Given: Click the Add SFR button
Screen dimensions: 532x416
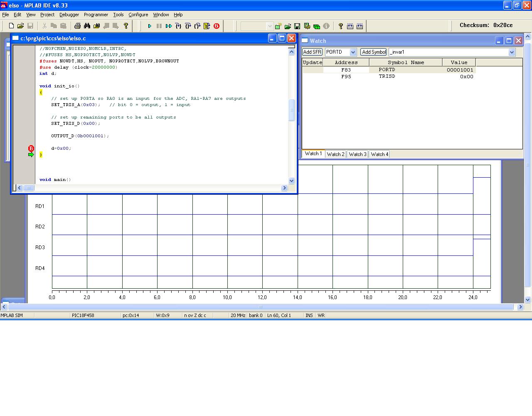Looking at the screenshot, I should pos(312,52).
